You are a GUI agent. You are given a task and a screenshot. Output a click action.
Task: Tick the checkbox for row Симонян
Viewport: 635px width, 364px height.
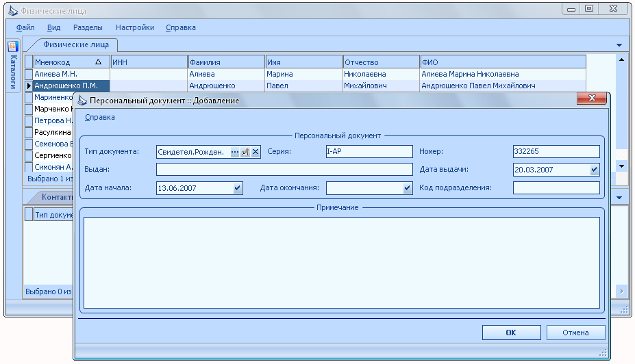click(x=29, y=167)
